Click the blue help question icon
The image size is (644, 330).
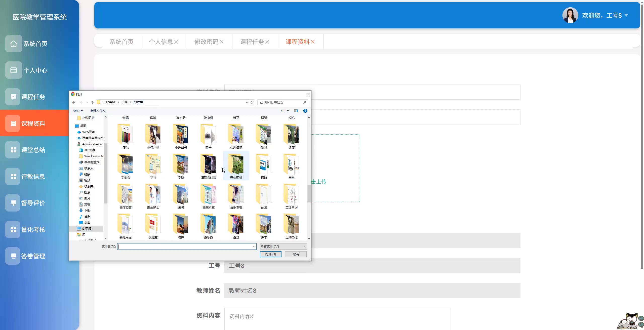pos(305,111)
